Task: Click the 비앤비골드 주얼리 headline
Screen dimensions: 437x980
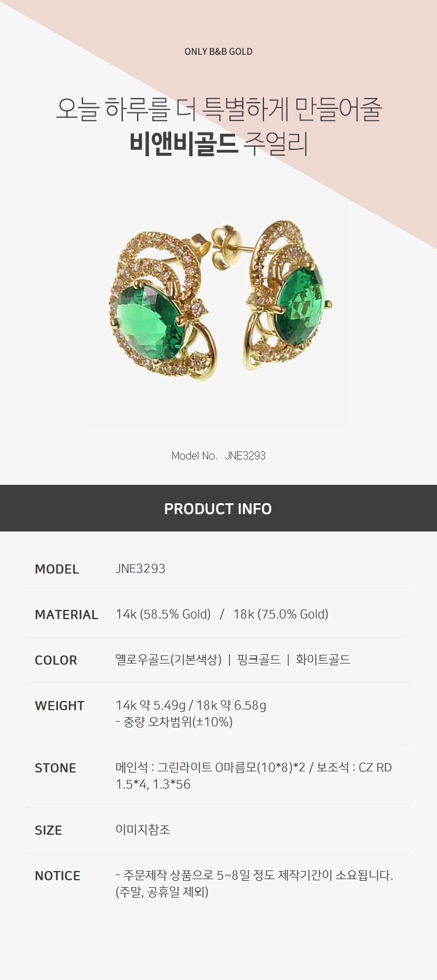Action: [x=218, y=144]
